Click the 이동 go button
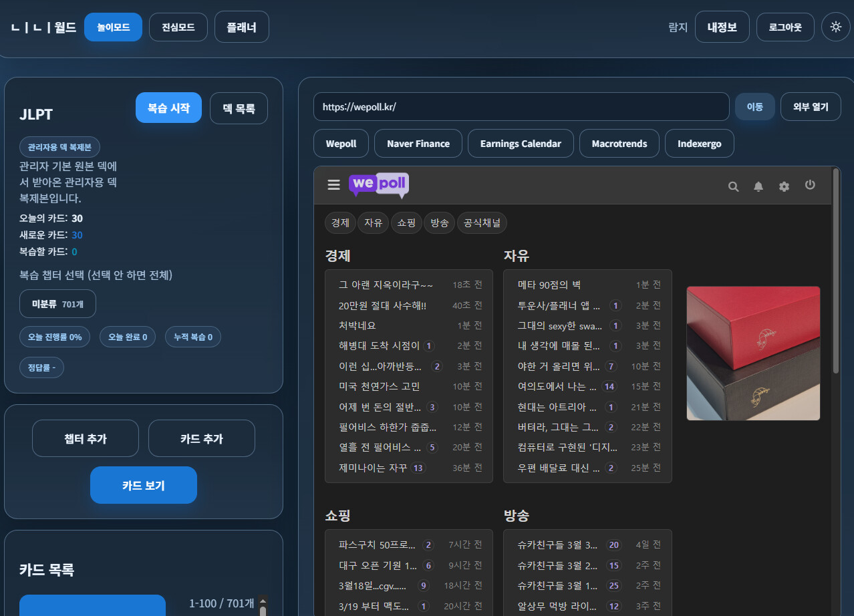 (755, 107)
